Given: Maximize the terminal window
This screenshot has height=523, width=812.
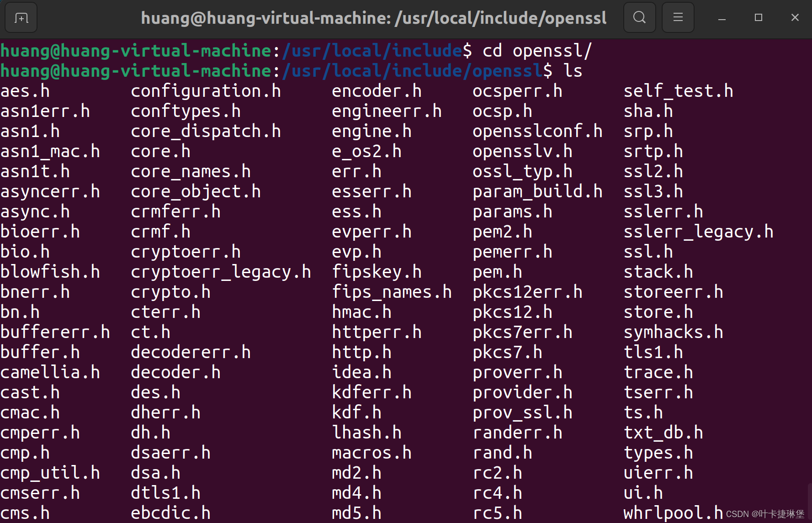Looking at the screenshot, I should [759, 18].
